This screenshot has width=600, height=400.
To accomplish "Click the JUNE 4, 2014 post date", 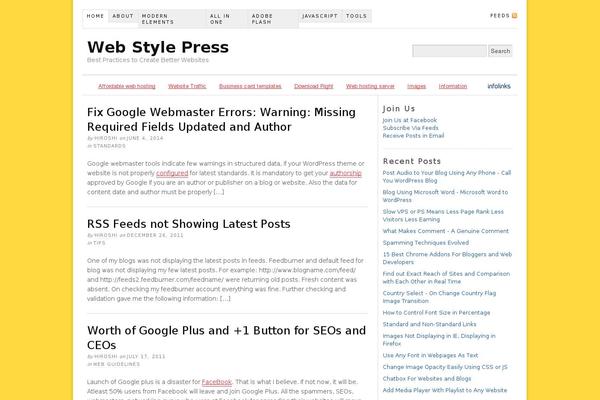I will click(145, 138).
